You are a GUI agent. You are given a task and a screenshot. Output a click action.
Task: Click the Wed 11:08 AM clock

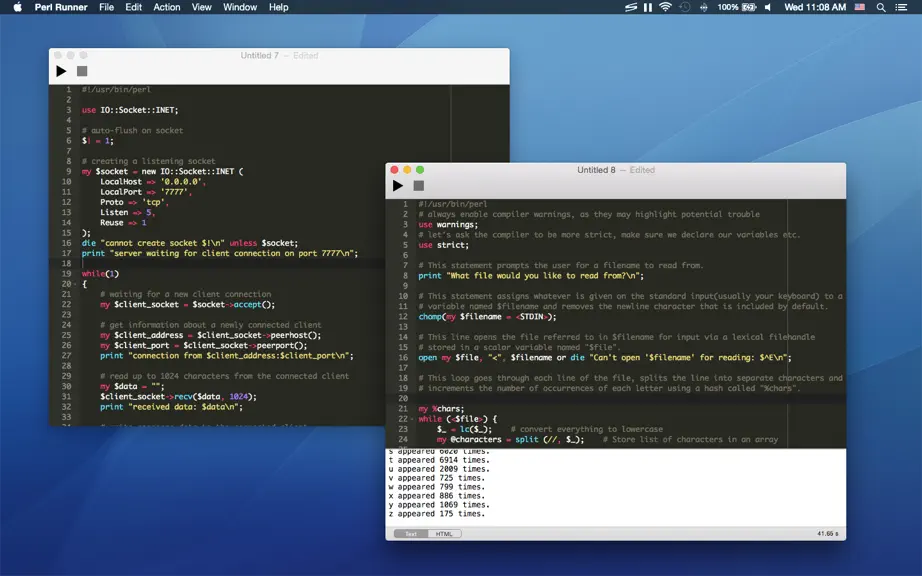tap(815, 7)
